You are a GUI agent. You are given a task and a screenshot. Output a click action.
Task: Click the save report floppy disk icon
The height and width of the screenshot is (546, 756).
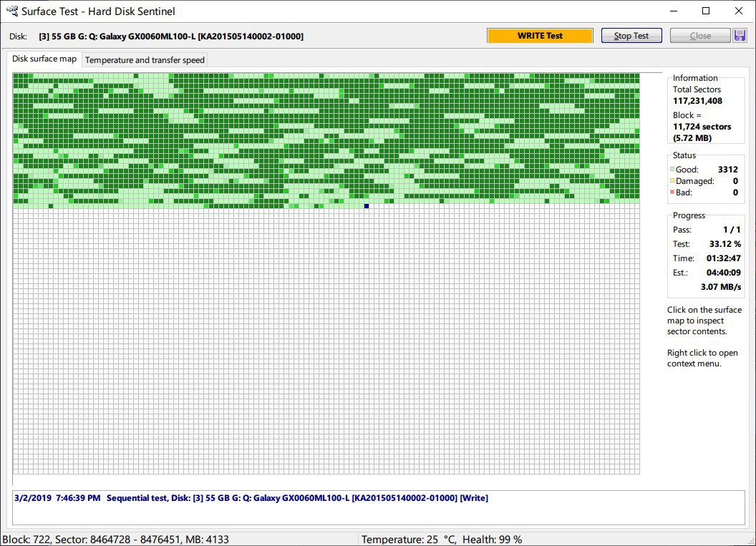coord(740,36)
